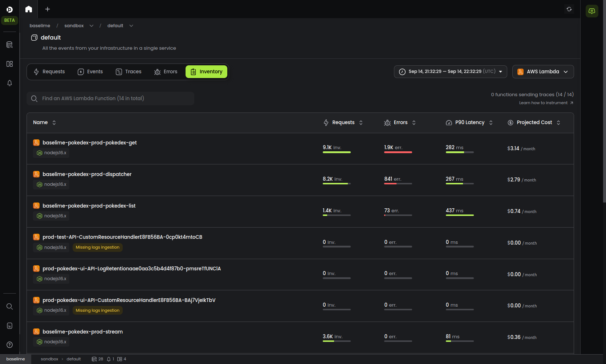The image size is (606, 364).
Task: Click the magnifier icon in function search
Action: click(34, 99)
